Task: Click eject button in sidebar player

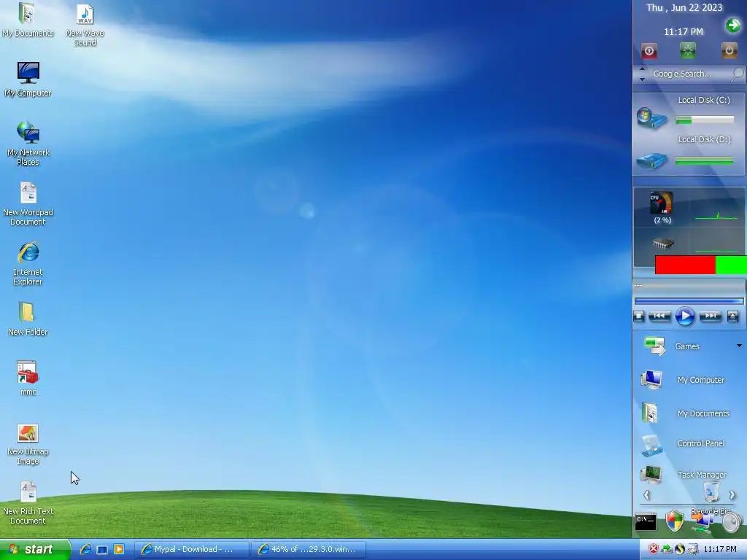Action: [x=732, y=316]
